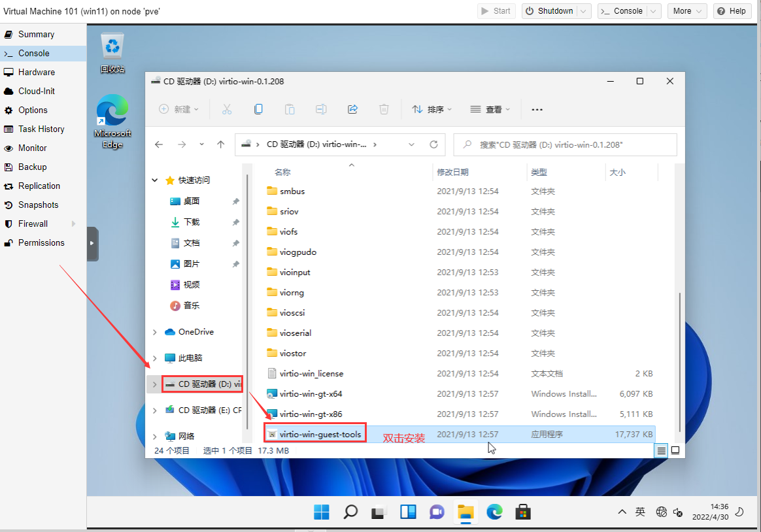Go back with the left arrow
This screenshot has height=532, width=761.
point(159,144)
